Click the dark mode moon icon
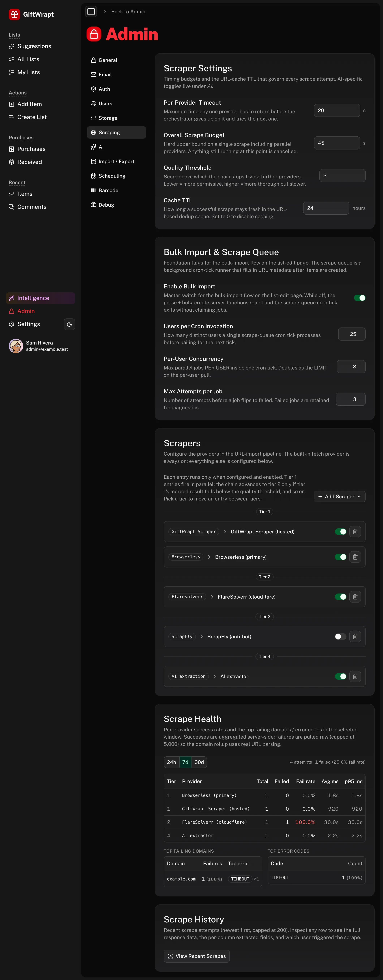This screenshot has height=980, width=383. [x=69, y=324]
